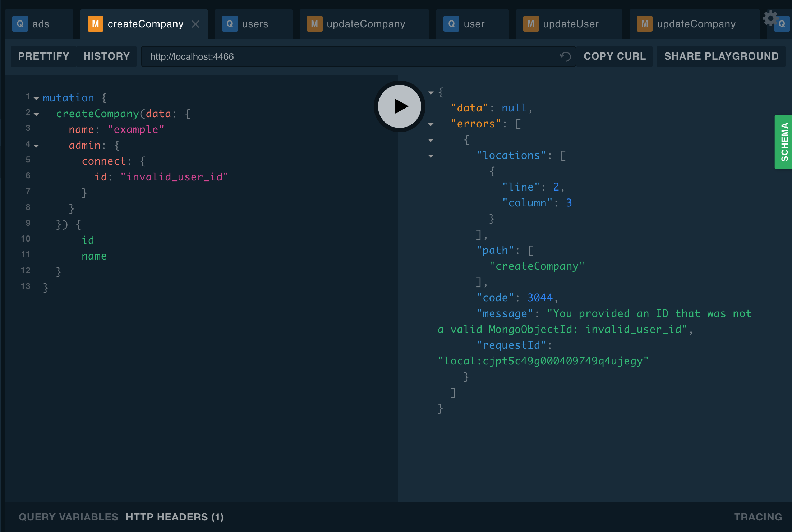Open the settings gear icon

point(770,18)
